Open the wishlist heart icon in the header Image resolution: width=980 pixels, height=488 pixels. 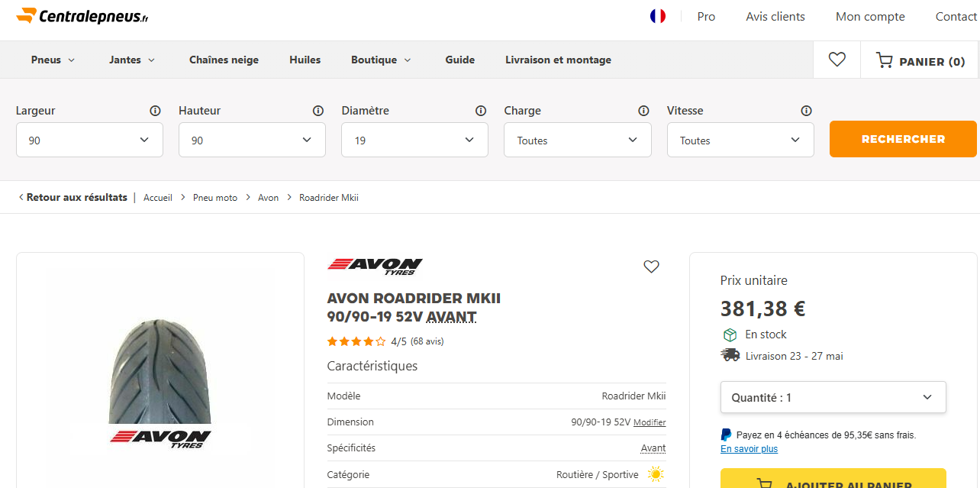(837, 60)
